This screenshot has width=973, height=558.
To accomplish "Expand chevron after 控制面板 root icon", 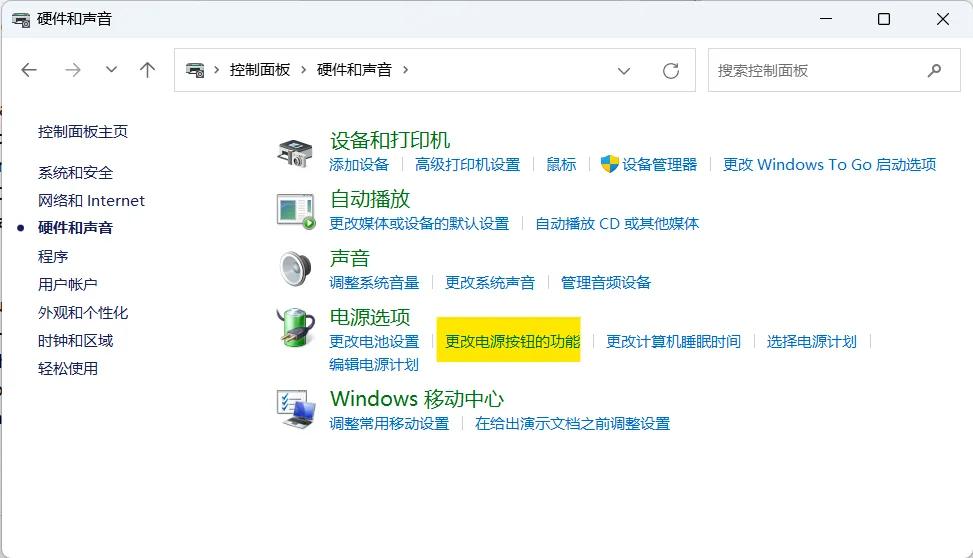I will [217, 70].
